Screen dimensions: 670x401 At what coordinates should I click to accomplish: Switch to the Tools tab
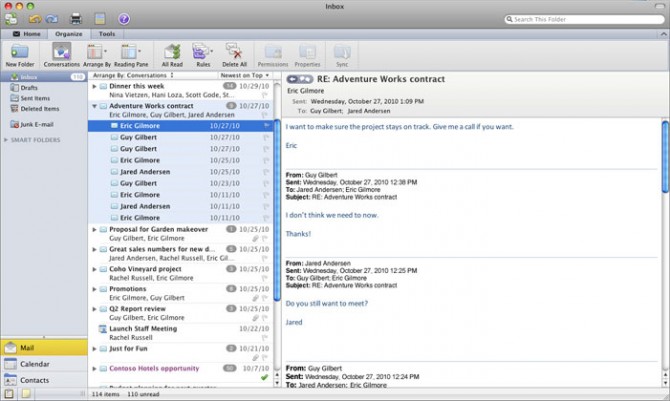point(106,33)
